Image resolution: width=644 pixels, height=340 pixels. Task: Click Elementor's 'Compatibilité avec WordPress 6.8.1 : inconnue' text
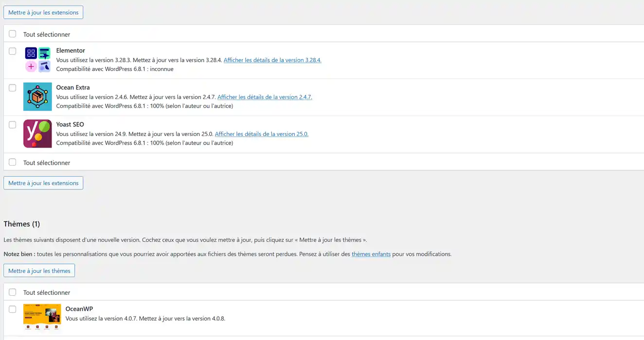click(x=115, y=69)
